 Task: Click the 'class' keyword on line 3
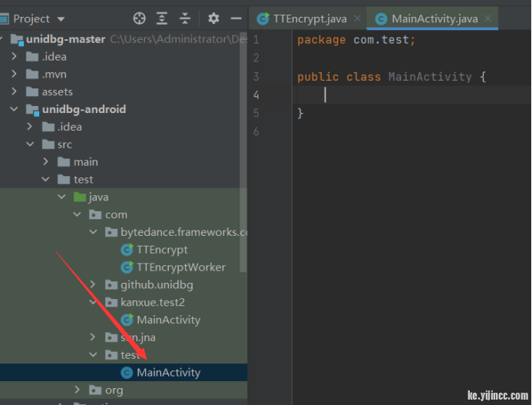(363, 77)
